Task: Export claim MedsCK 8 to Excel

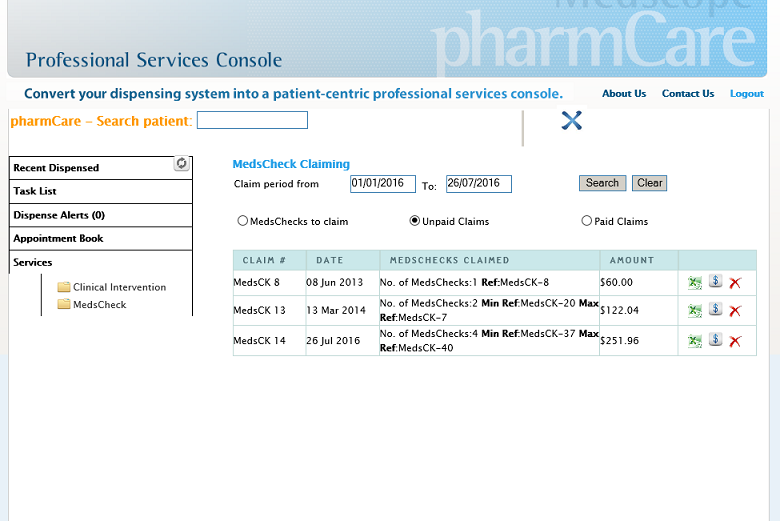Action: pyautogui.click(x=694, y=283)
